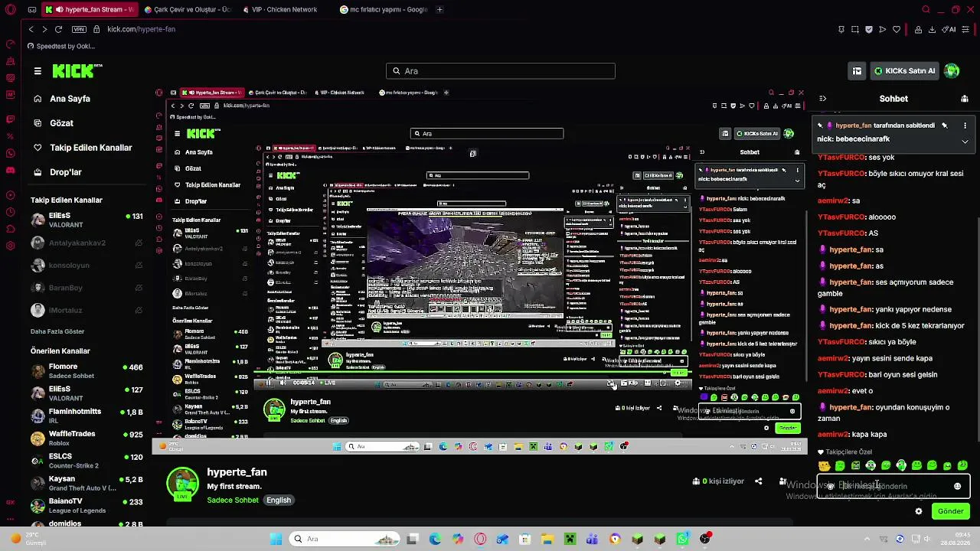Screen dimensions: 980x551
Task: Go back to the previous page
Action: (31, 29)
